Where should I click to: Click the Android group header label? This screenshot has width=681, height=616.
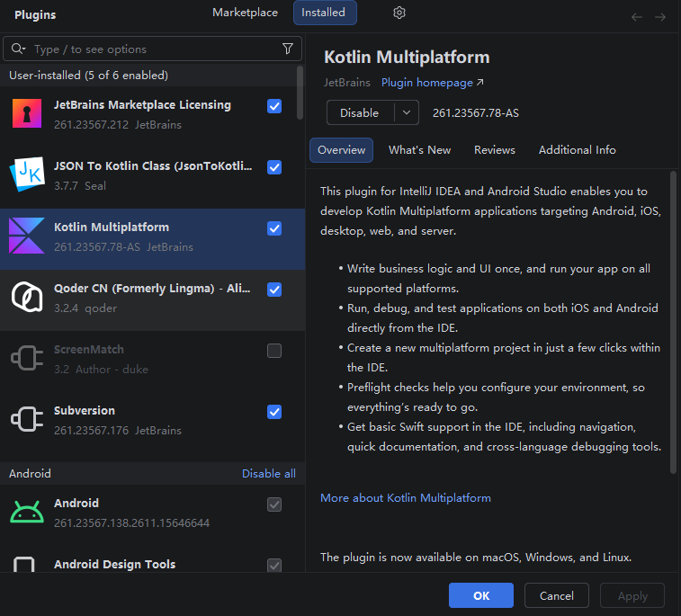(30, 474)
